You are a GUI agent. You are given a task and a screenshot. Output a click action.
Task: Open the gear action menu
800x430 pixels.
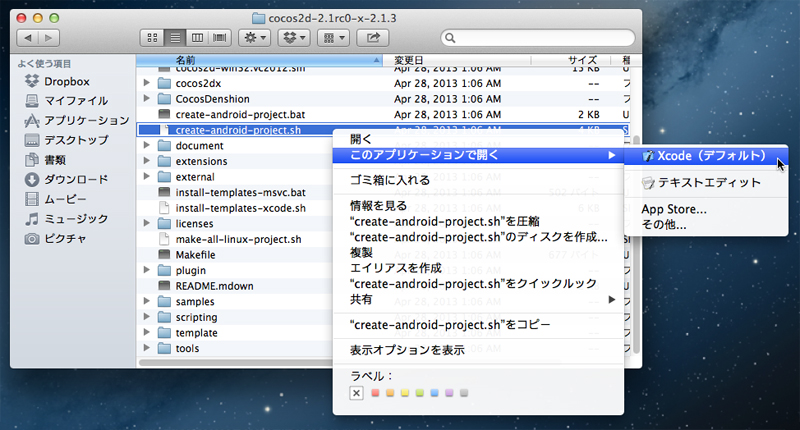pos(255,38)
